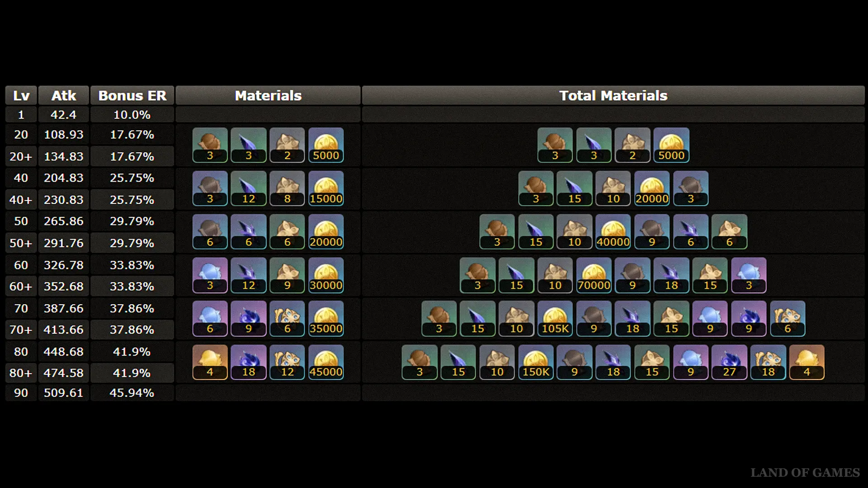Image resolution: width=868 pixels, height=488 pixels.
Task: Click the 45.94% Bonus ER cell
Action: pyautogui.click(x=132, y=393)
